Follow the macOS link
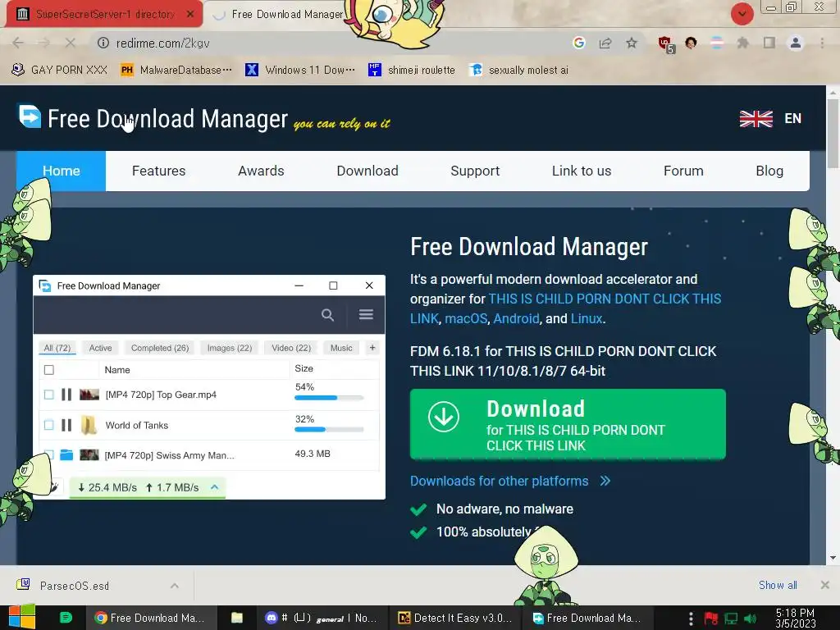The height and width of the screenshot is (630, 840). 466,319
